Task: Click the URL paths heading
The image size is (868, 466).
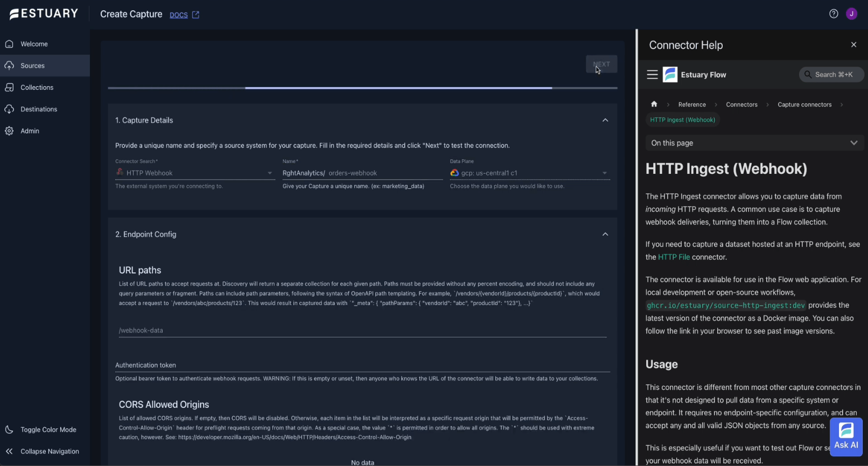Action: tap(140, 270)
